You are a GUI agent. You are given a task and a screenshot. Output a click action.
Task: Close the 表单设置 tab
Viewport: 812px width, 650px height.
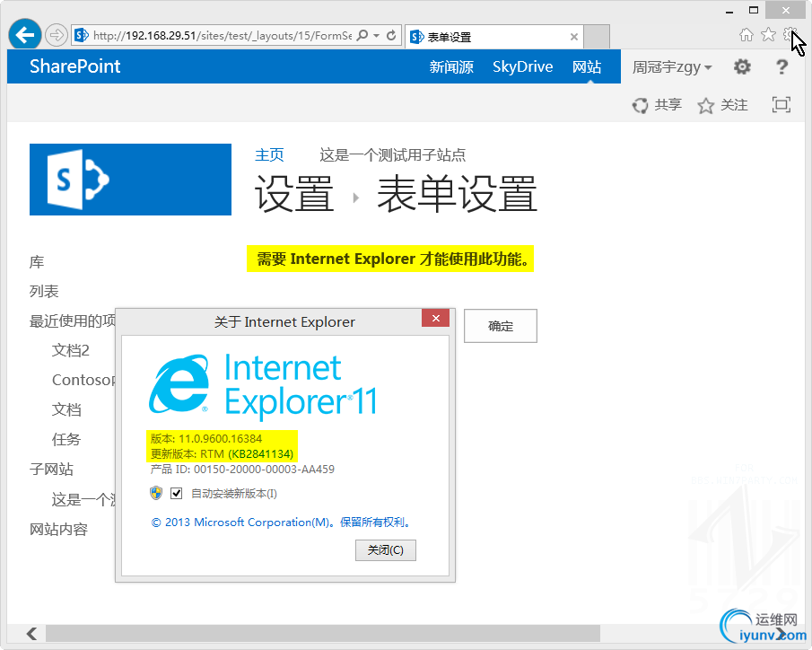coord(574,37)
